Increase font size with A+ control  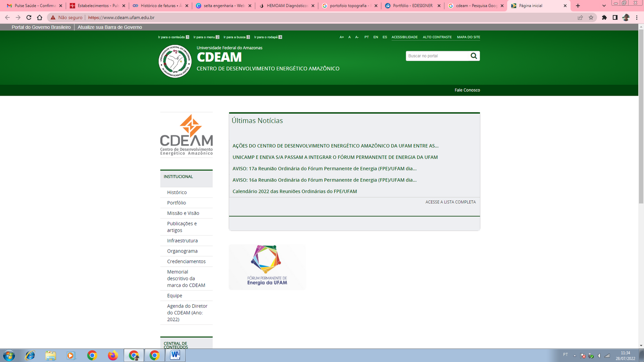click(341, 37)
